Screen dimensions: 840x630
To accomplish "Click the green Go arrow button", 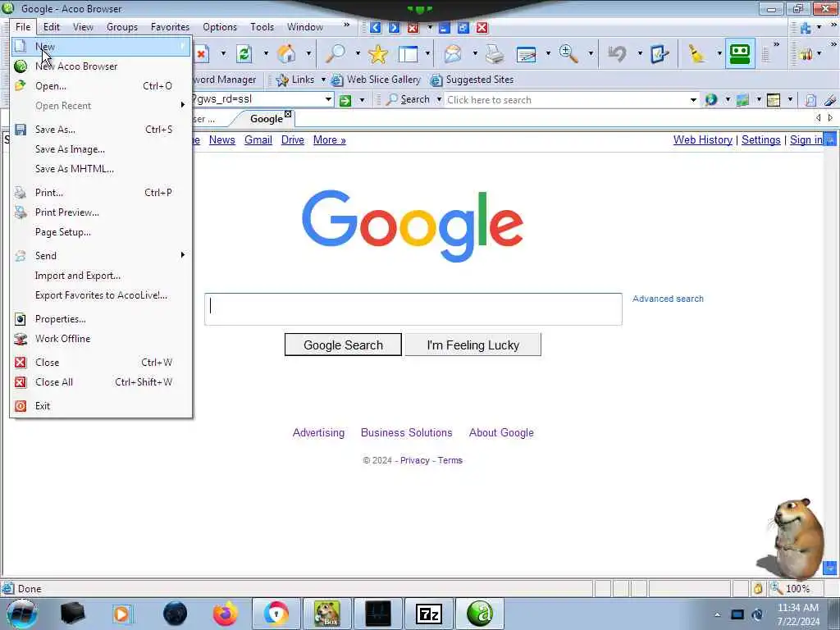I will (x=345, y=100).
